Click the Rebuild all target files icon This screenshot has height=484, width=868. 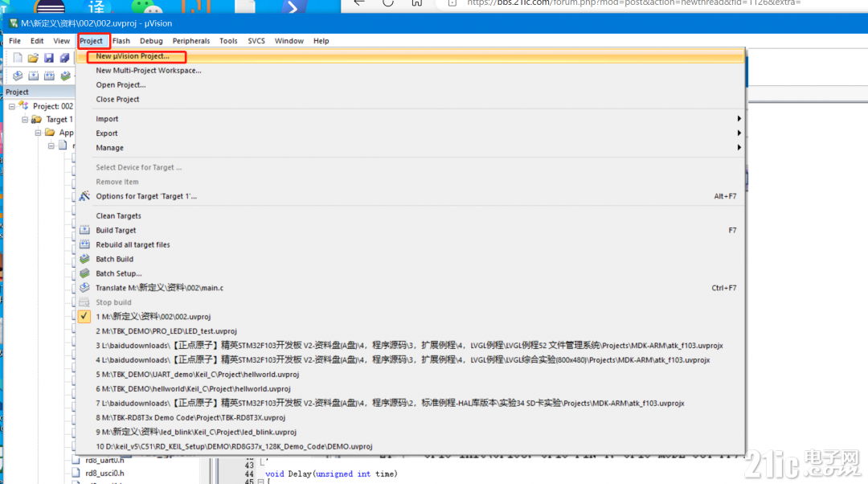click(x=84, y=244)
